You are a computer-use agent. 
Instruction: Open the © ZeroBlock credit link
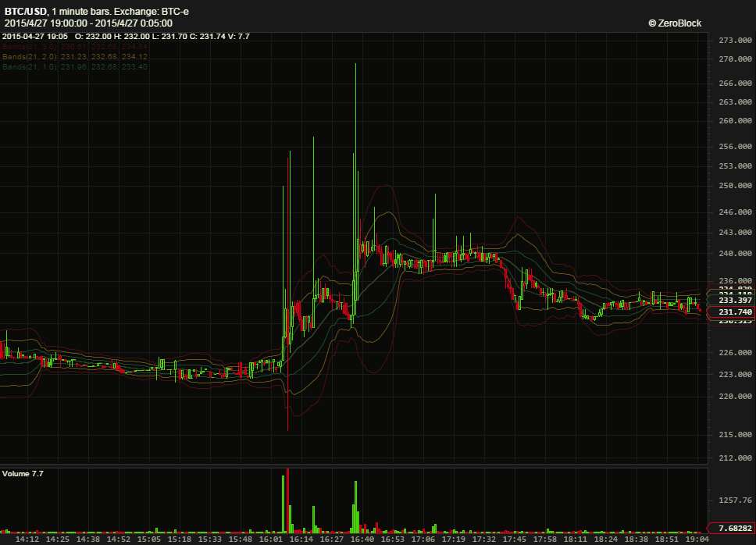pos(675,23)
